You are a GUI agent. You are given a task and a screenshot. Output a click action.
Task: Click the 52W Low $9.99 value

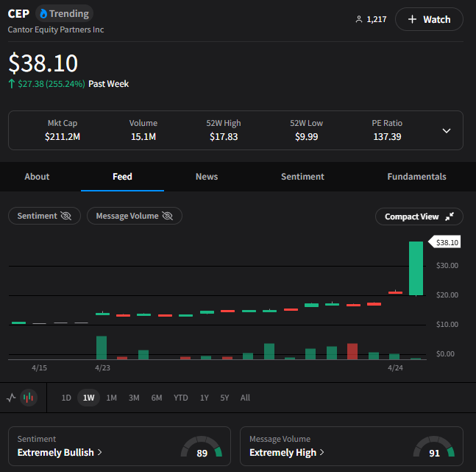click(306, 137)
